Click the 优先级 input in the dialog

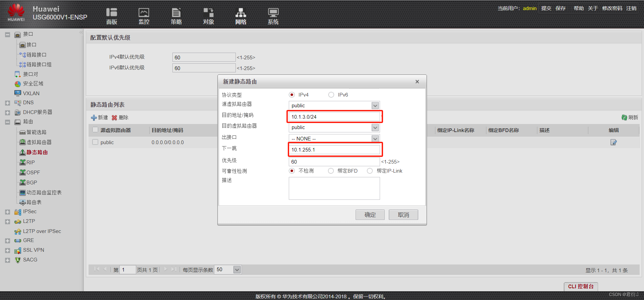334,162
